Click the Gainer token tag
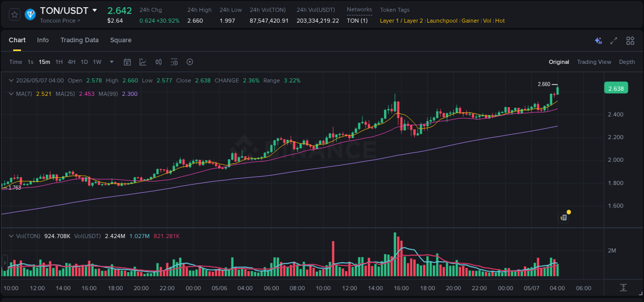The image size is (644, 302). point(470,21)
